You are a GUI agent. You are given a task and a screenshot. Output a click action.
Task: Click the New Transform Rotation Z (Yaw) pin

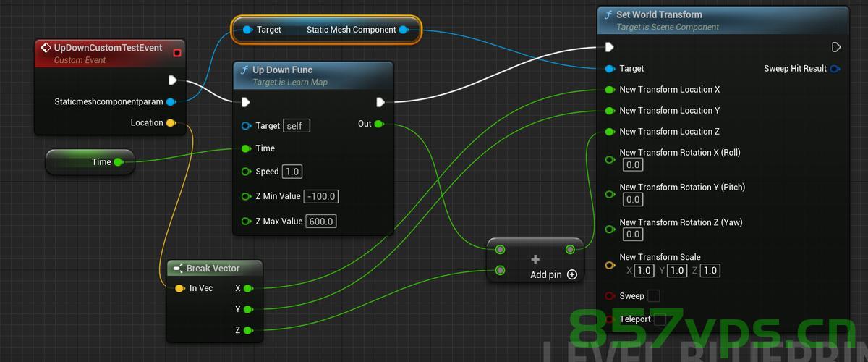pos(610,229)
